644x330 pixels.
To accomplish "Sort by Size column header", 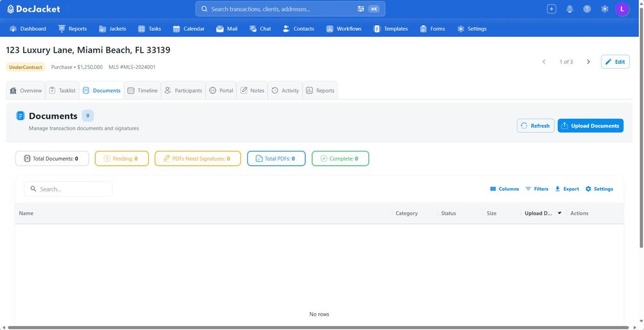I will [x=491, y=213].
